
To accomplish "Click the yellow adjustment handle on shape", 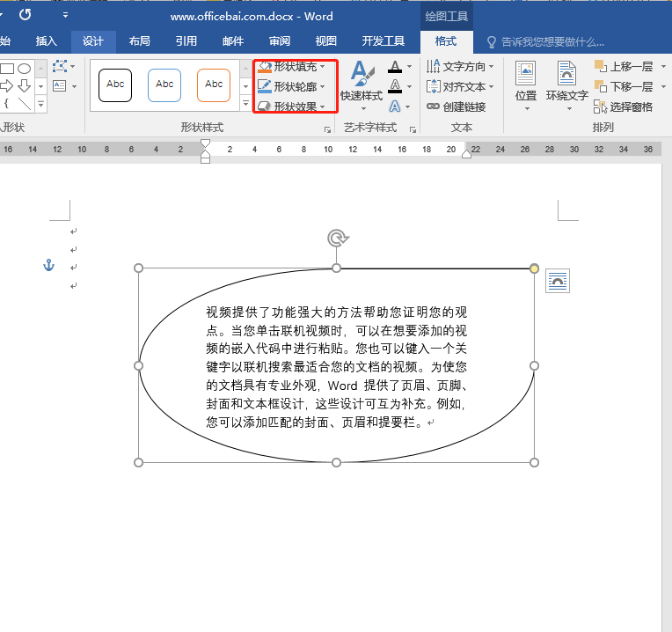I will (x=534, y=268).
